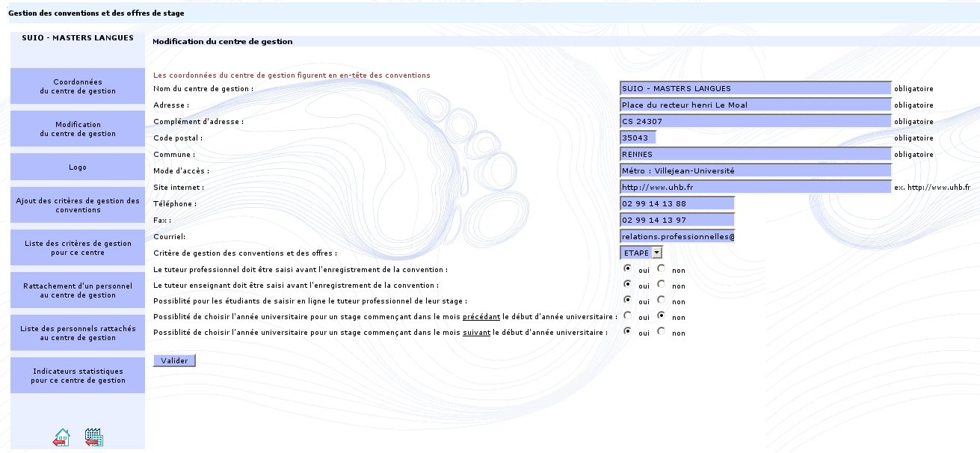This screenshot has height=453, width=980.
Task: Edit the Site internet URL field
Action: tap(755, 188)
